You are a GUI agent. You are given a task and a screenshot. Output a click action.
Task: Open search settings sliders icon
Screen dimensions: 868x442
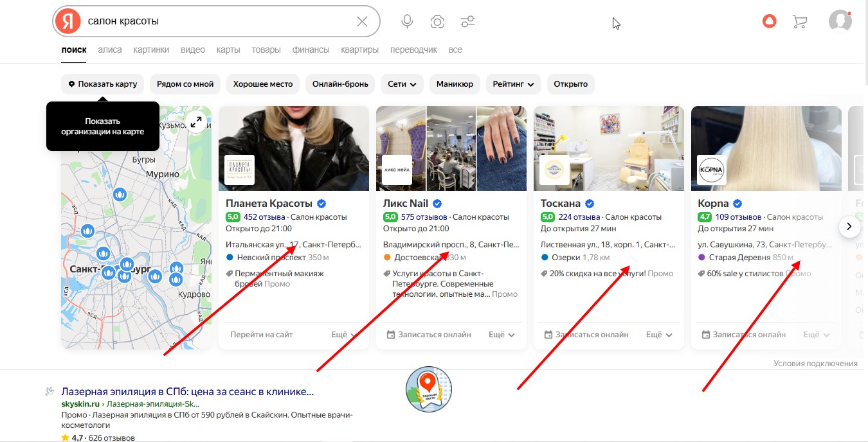(x=467, y=22)
